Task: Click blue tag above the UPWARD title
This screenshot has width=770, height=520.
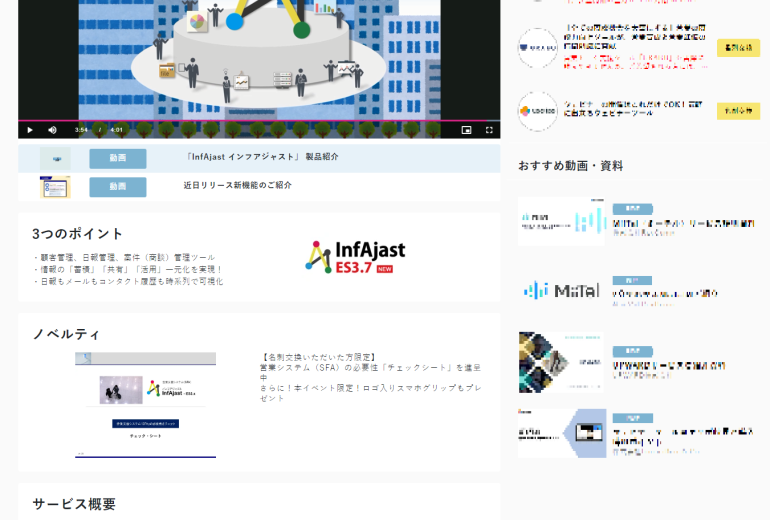Action: click(632, 351)
